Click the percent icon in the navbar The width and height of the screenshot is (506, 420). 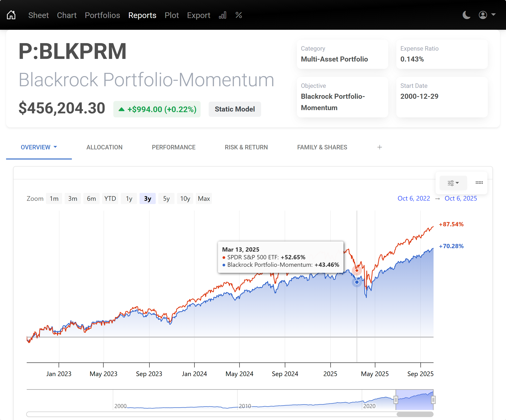coord(239,15)
